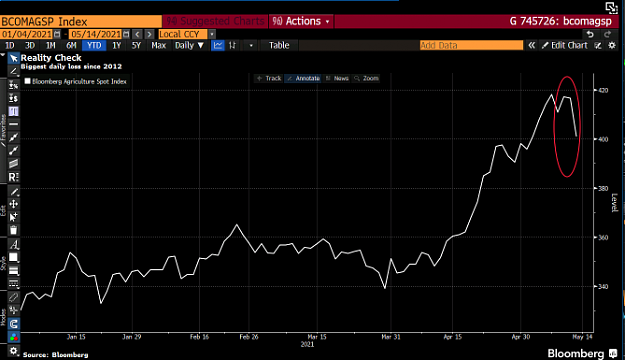Click the chart checkbox edit icon
This screenshot has height=360, width=625.
click(598, 45)
